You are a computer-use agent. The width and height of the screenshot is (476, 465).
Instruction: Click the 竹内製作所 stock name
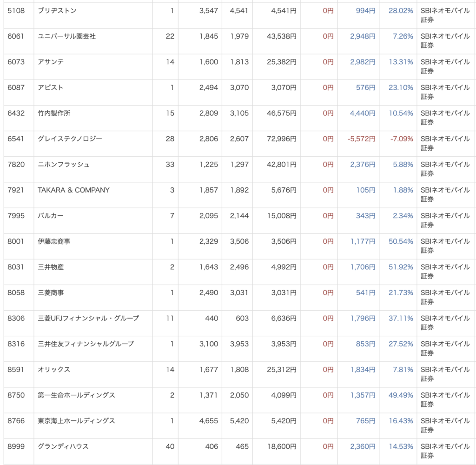coord(54,113)
